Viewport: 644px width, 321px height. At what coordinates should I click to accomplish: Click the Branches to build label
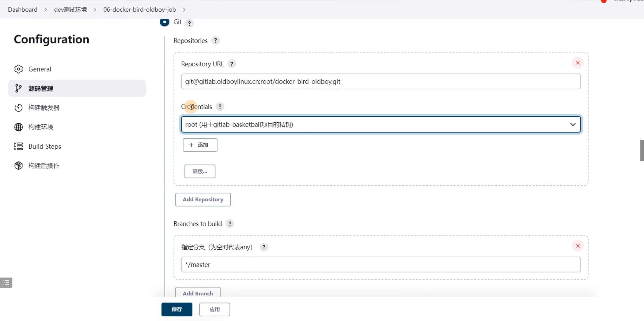pos(198,224)
